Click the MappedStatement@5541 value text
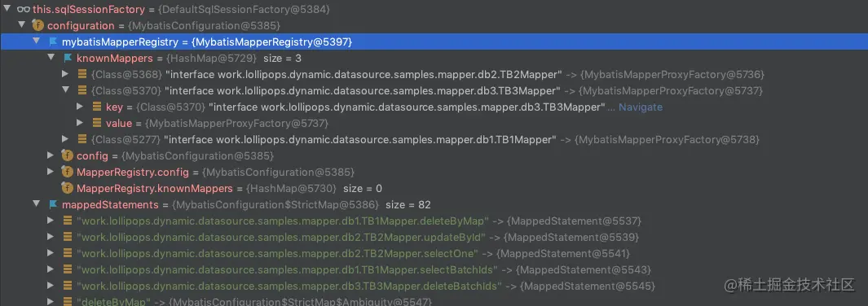Screen dimensions: 868x306 [x=563, y=254]
